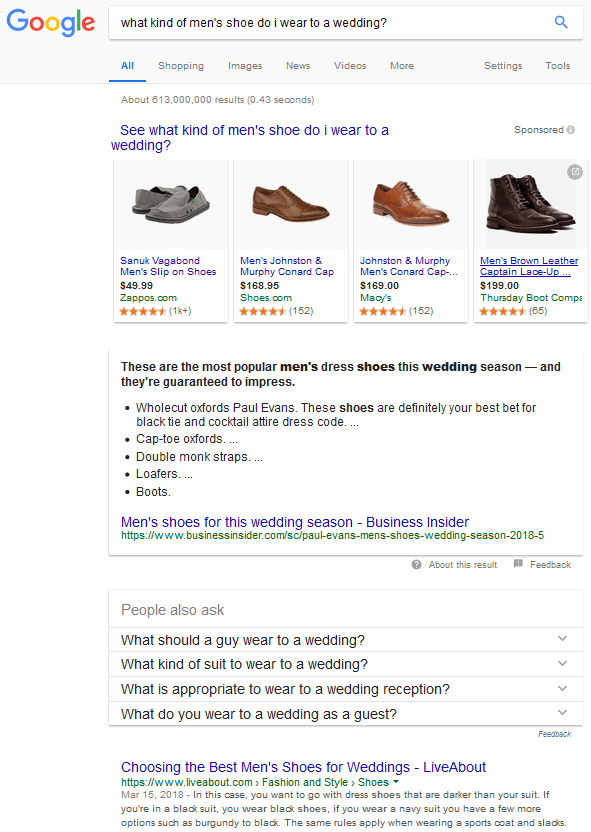591x832 pixels.
Task: Click the Thursday Boot Company seller name
Action: pos(531,298)
